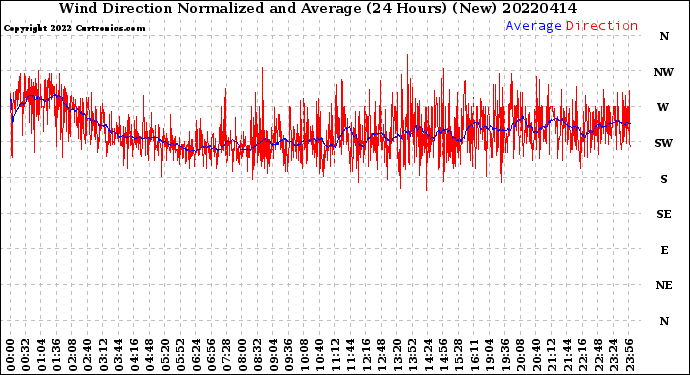690x375 pixels.
Task: Click the '14:24' time axis label
Action: point(427,355)
